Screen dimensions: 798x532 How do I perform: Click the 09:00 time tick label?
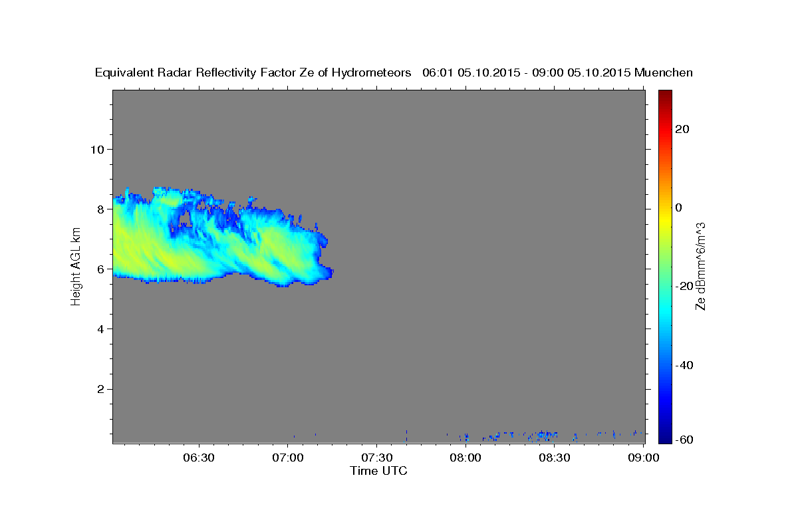click(643, 458)
